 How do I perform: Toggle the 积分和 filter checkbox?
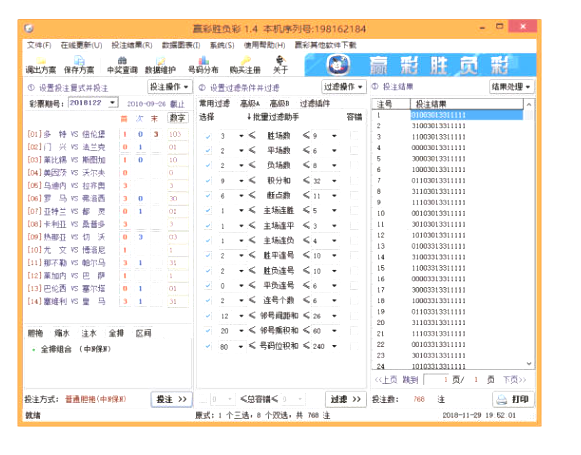(x=208, y=181)
